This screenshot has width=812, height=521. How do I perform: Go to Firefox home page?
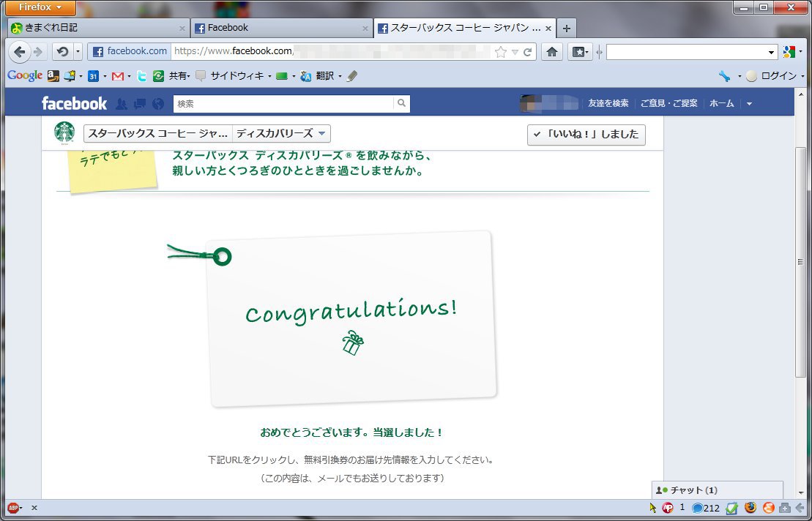552,51
